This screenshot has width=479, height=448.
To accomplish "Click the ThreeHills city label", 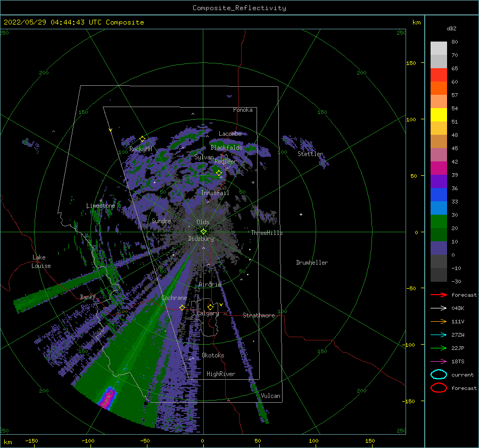I will point(267,233).
